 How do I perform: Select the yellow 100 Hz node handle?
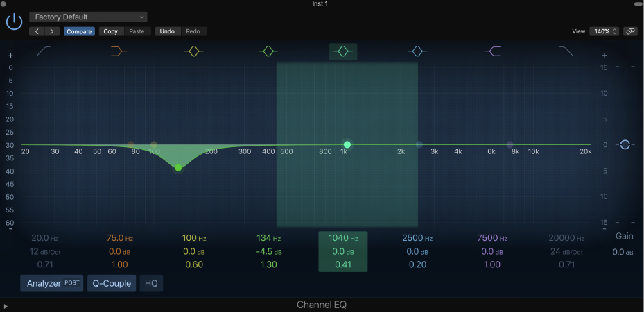pos(154,144)
